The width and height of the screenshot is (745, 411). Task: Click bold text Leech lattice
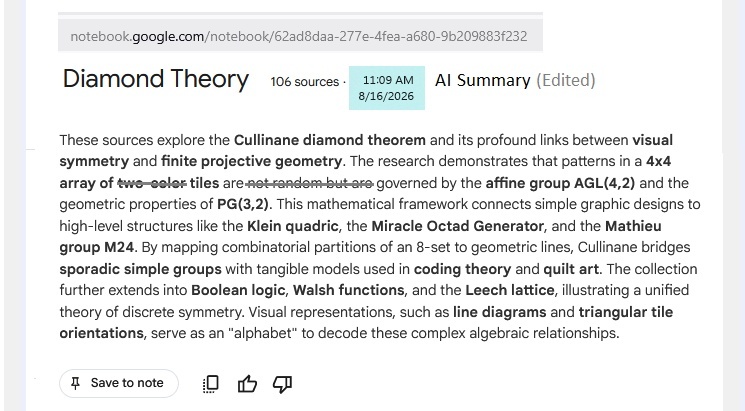coord(509,290)
